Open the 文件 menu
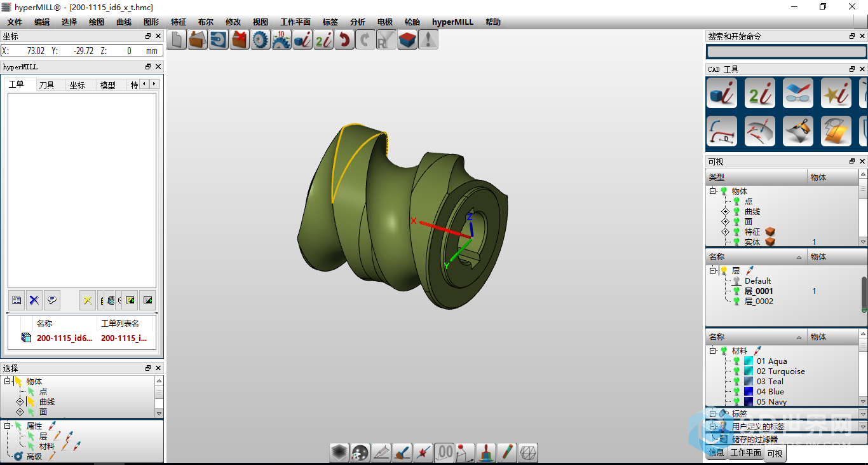The height and width of the screenshot is (465, 868). tap(15, 22)
